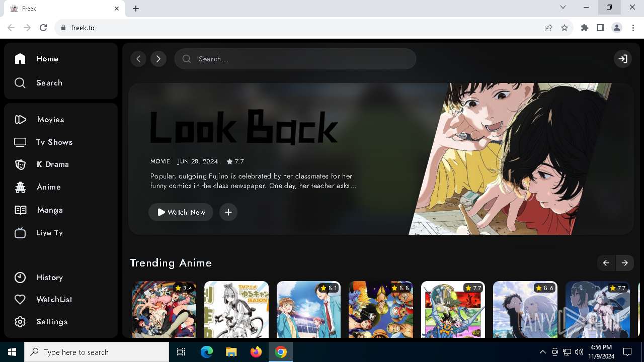
Task: Go back with the in-app left chevron
Action: (138, 59)
